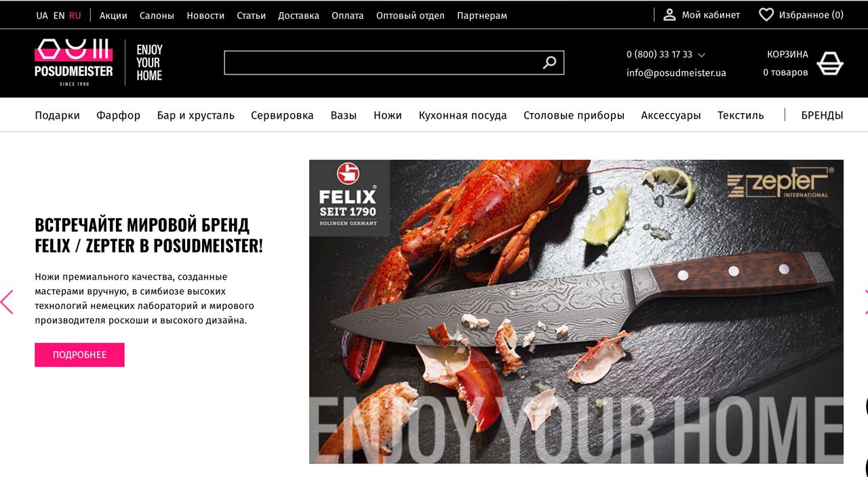Open the Доставка link
The height and width of the screenshot is (477, 868).
click(x=298, y=16)
